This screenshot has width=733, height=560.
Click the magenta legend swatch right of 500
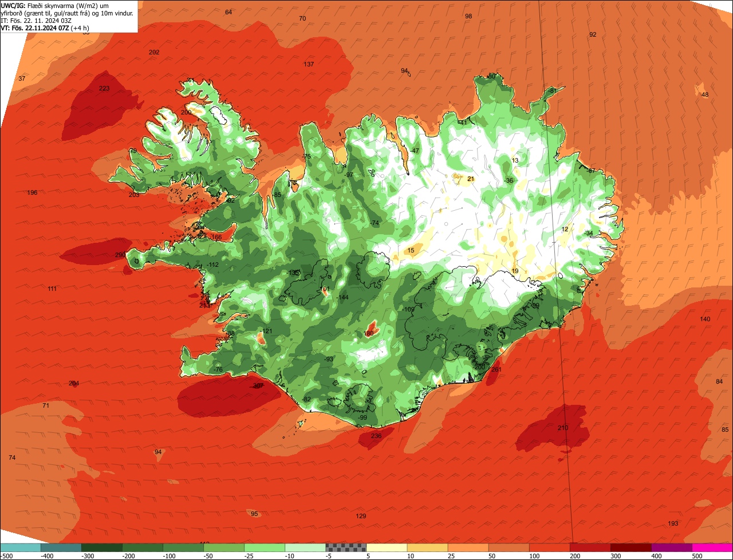[x=712, y=547]
